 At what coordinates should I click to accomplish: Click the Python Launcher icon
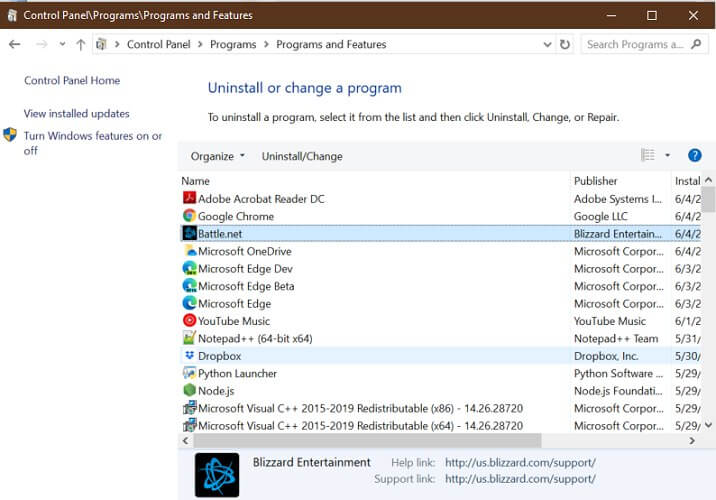(x=189, y=373)
